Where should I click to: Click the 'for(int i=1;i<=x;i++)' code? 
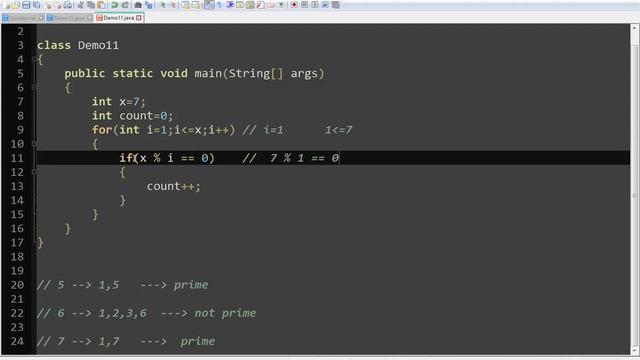coord(164,130)
